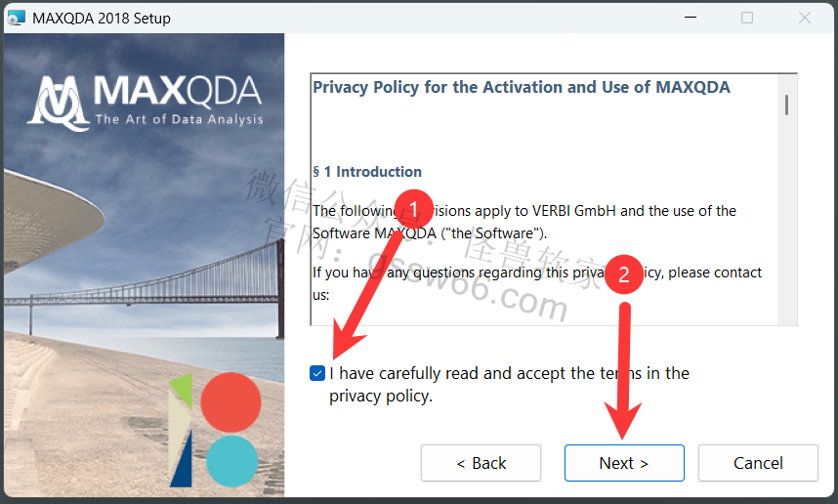Minimize the MAXQDA 2018 Setup window
This screenshot has width=838, height=504.
click(691, 18)
